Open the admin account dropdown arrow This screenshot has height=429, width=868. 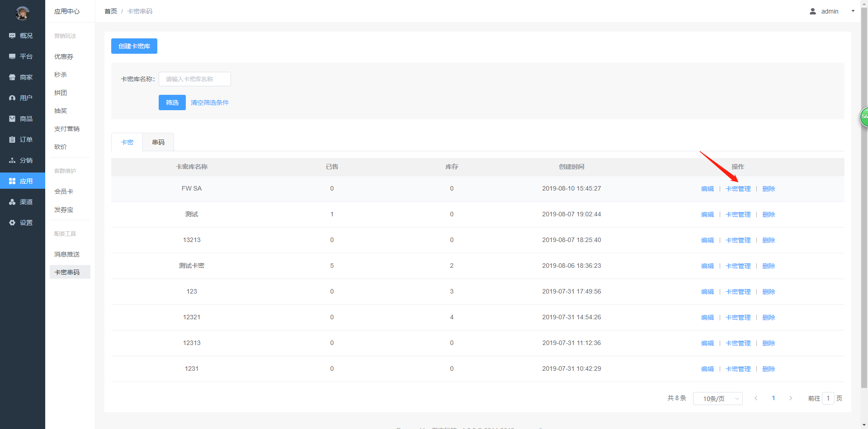pyautogui.click(x=853, y=11)
